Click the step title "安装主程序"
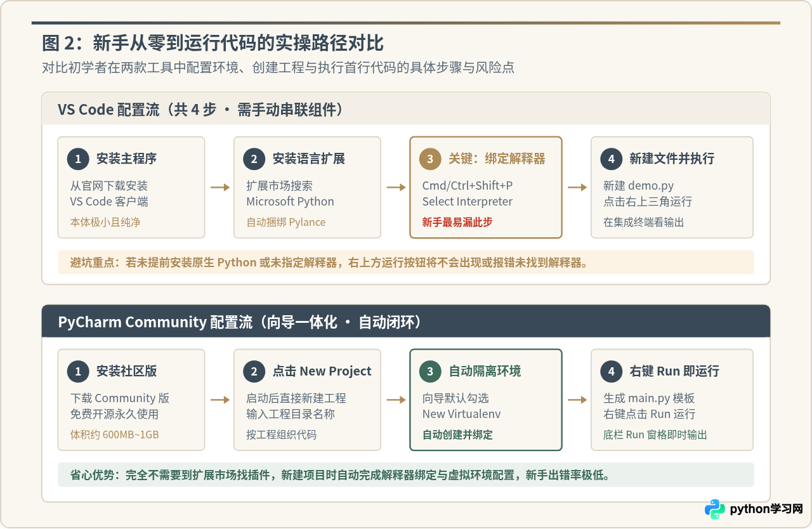 (x=126, y=159)
